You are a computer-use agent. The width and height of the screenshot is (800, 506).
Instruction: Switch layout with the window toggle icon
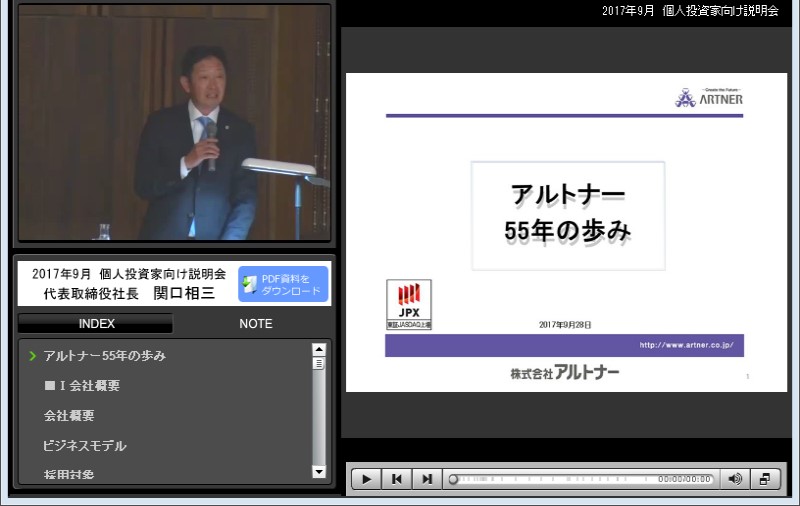coord(765,479)
